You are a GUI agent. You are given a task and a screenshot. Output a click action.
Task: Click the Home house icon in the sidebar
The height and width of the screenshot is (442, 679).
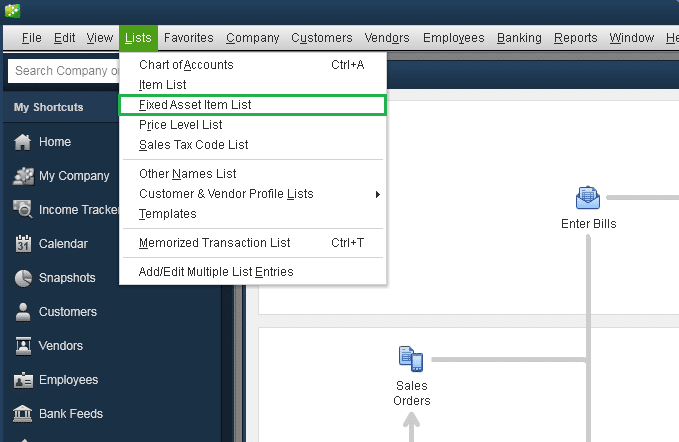pyautogui.click(x=23, y=142)
